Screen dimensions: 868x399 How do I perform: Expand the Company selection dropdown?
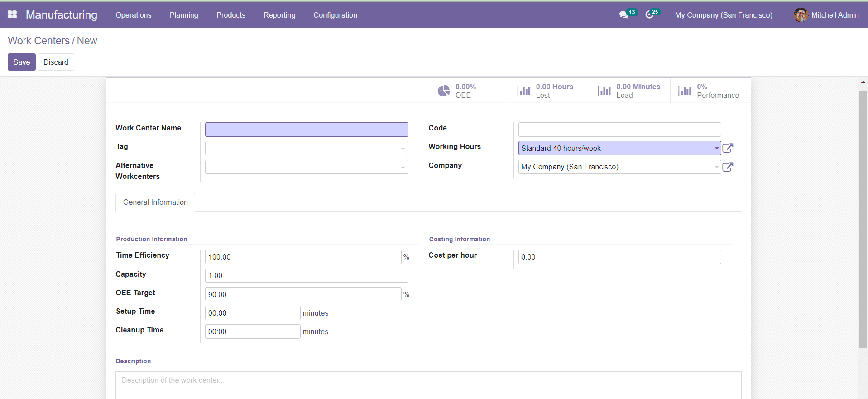tap(716, 167)
